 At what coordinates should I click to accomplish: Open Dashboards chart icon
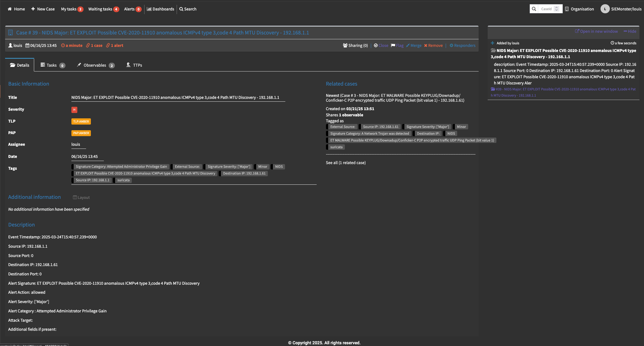149,9
